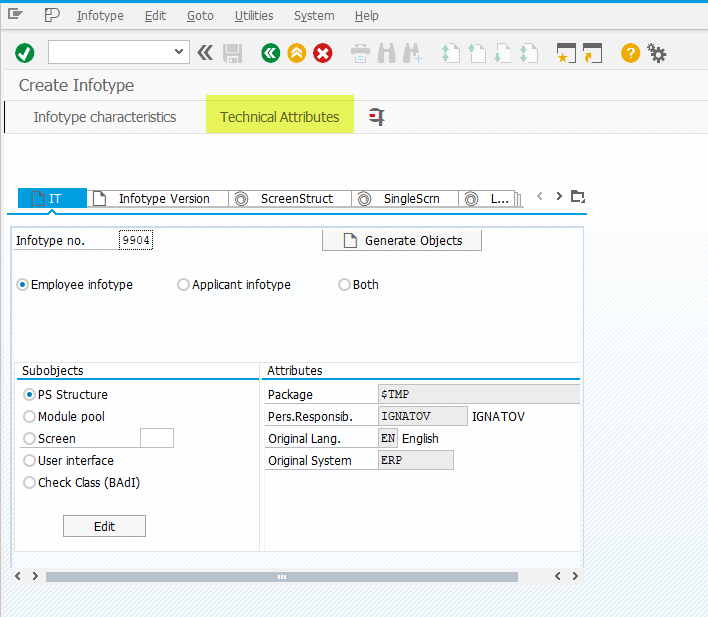Click the green Back icon
The height and width of the screenshot is (617, 708).
pyautogui.click(x=270, y=53)
